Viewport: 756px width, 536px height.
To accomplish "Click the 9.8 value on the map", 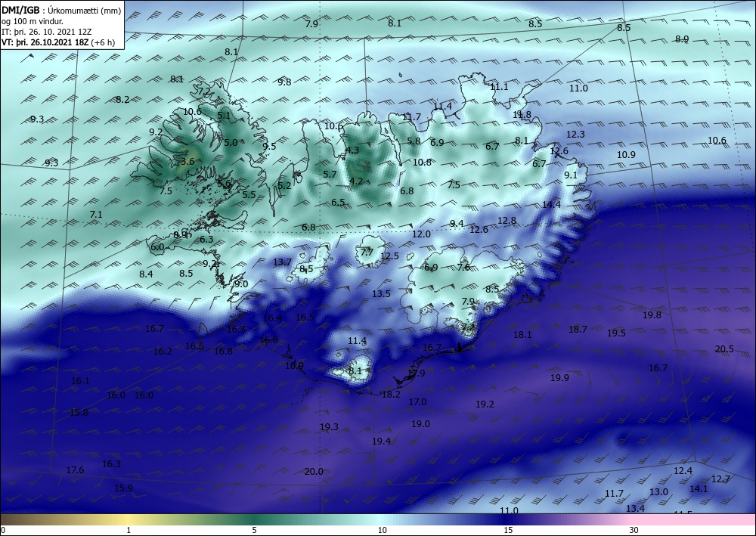I will [284, 82].
